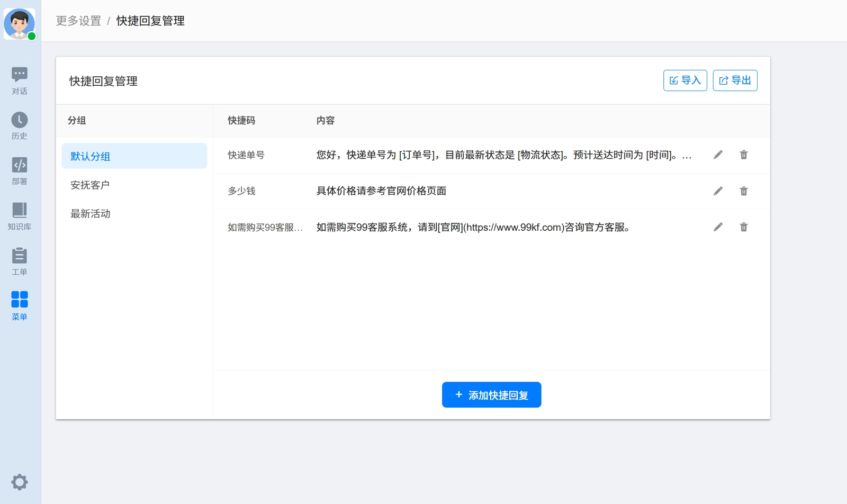The height and width of the screenshot is (504, 847).
Task: Edit the 快递单号 quick reply
Action: pos(718,155)
